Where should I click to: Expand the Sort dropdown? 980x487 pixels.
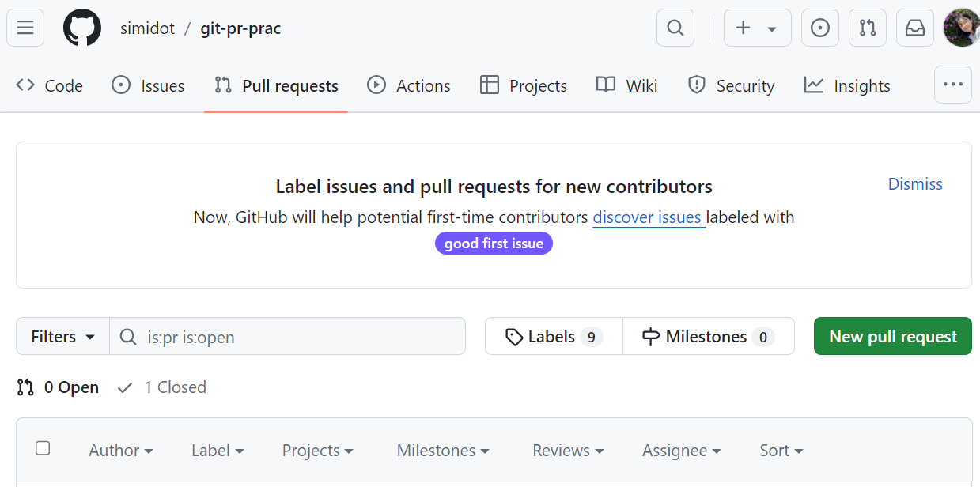781,451
